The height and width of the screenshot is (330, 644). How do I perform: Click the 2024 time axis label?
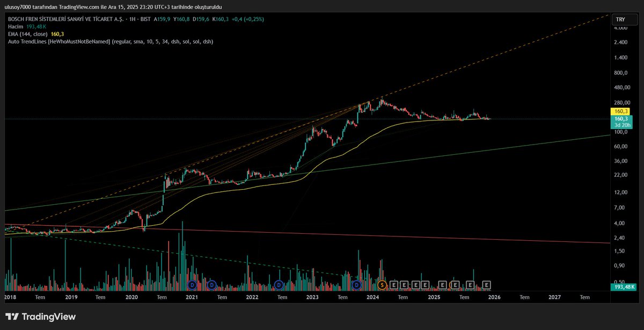(373, 297)
